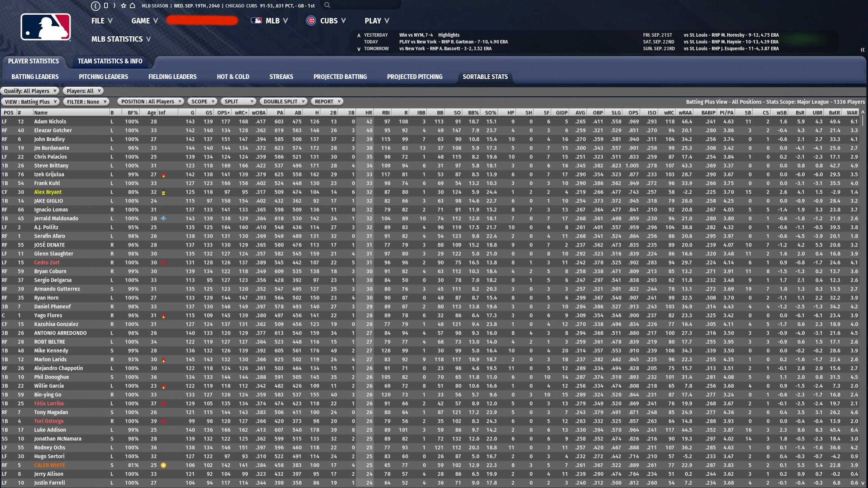The image size is (868, 488).
Task: Click the Highlights link for yesterday's game
Action: coord(449,35)
